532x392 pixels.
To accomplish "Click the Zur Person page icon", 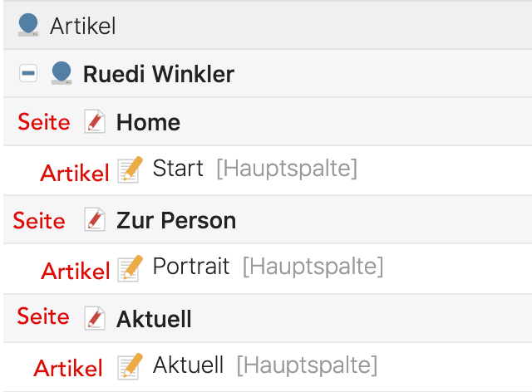I will point(96,220).
